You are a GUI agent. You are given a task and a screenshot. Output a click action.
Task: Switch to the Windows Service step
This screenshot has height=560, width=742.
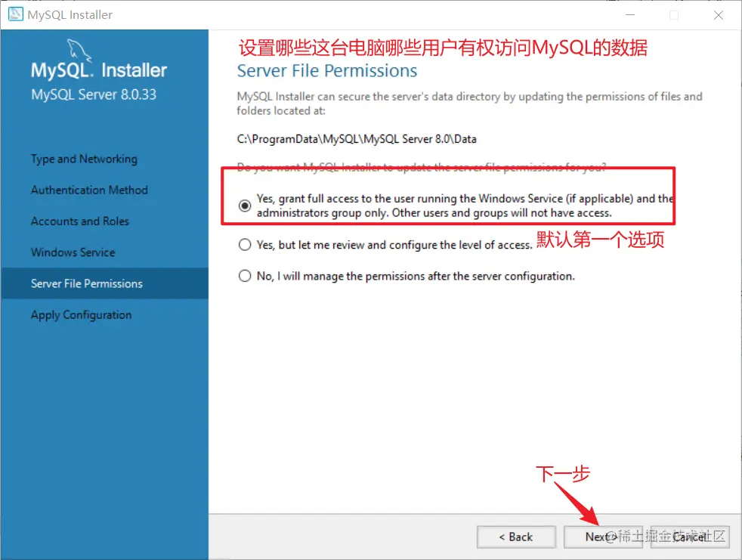click(73, 252)
